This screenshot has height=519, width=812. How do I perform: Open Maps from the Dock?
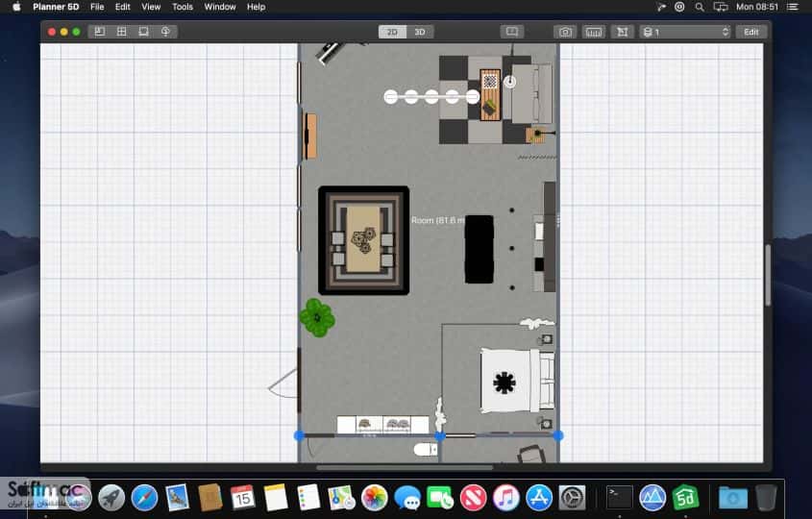pyautogui.click(x=341, y=497)
